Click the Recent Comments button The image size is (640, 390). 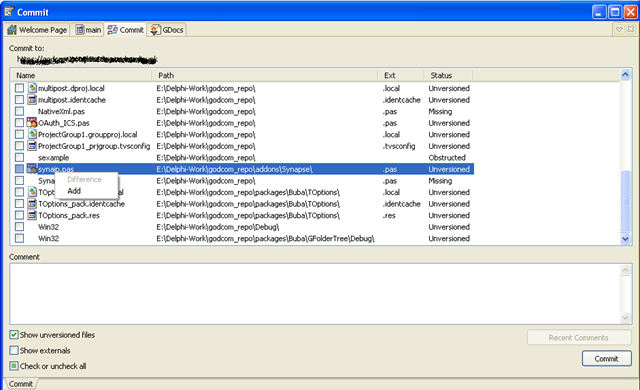pyautogui.click(x=578, y=338)
